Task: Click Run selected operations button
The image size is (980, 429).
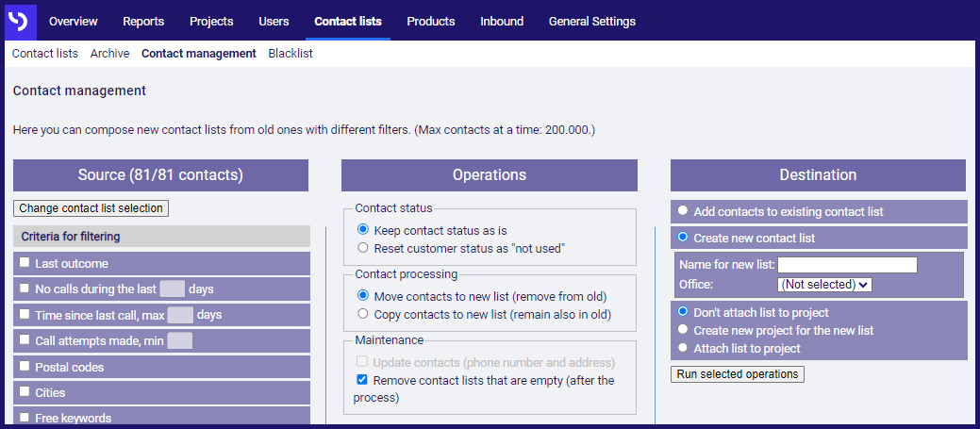Action: [x=738, y=374]
